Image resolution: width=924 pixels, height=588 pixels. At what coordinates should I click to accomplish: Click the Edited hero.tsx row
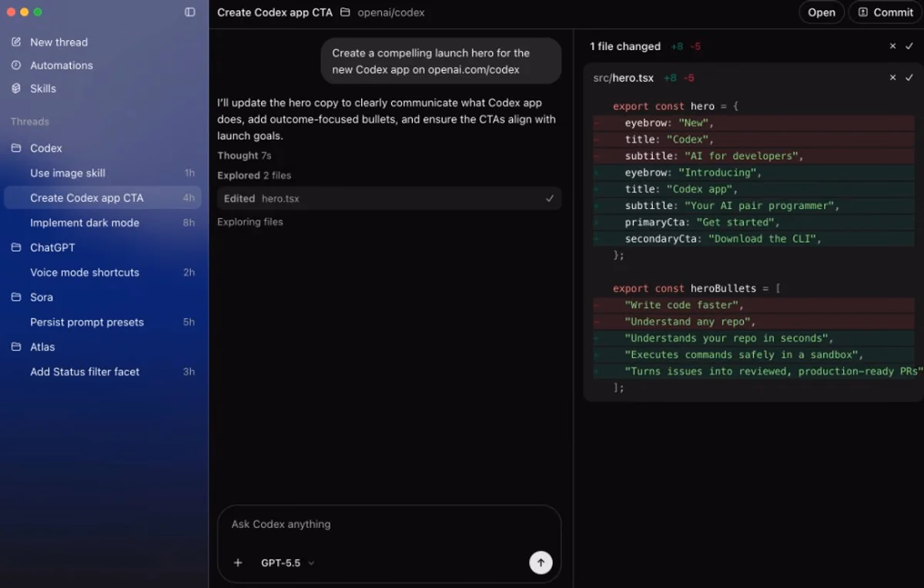(389, 198)
